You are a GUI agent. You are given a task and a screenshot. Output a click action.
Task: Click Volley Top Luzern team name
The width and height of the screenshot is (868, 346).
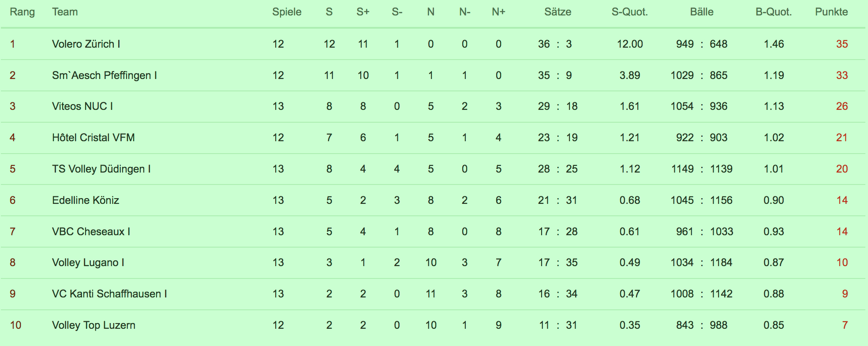(x=94, y=325)
